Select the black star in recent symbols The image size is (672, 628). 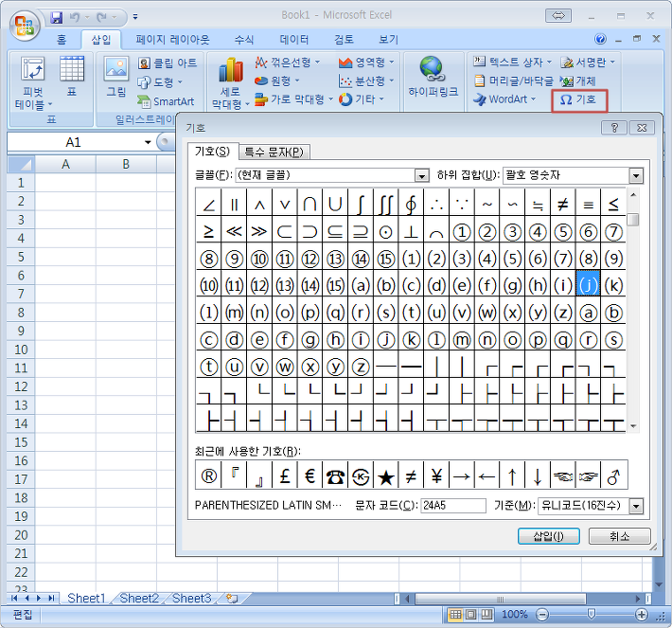(x=386, y=475)
